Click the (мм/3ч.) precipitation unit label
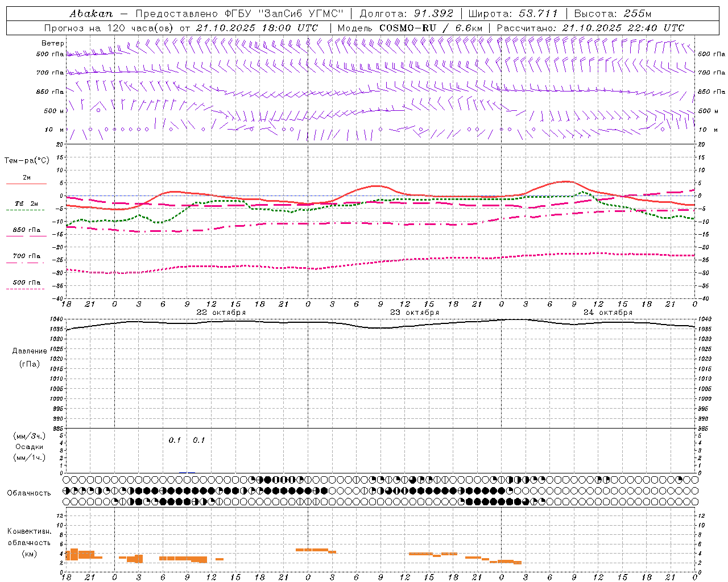Image resolution: width=728 pixels, height=582 pixels. 30,436
